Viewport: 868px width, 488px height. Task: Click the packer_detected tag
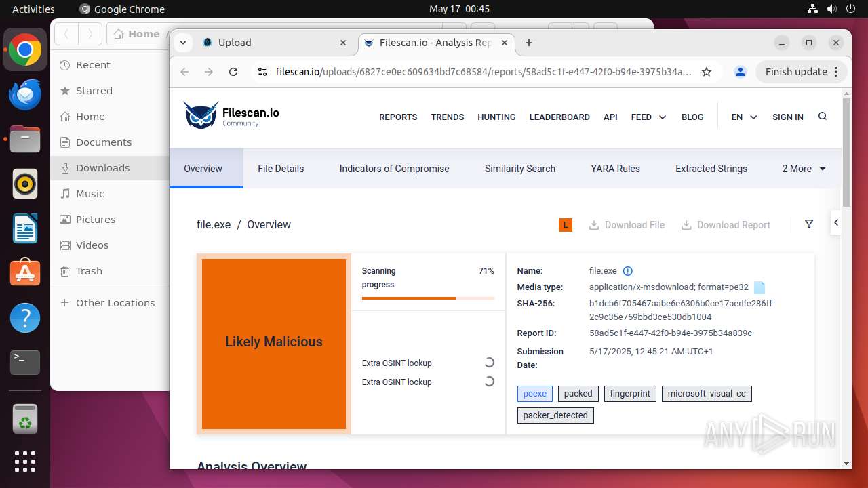pos(555,415)
